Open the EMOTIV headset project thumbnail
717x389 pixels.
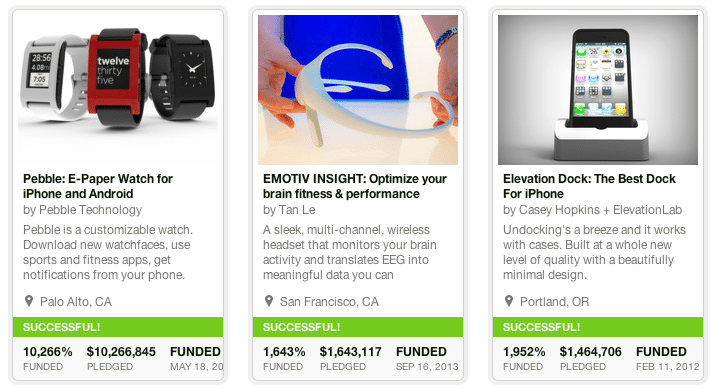tap(358, 90)
